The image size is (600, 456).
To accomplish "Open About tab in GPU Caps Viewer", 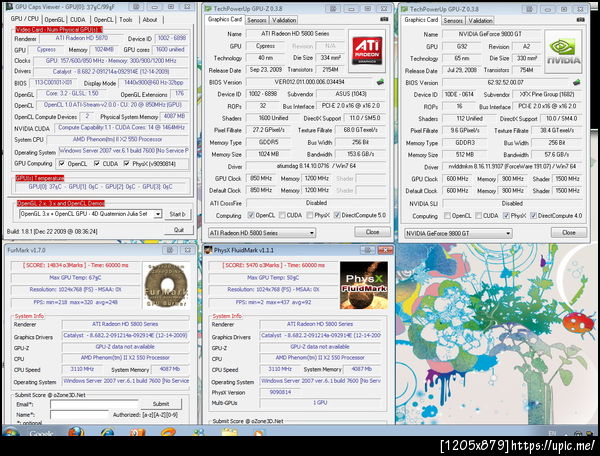I will [x=150, y=20].
